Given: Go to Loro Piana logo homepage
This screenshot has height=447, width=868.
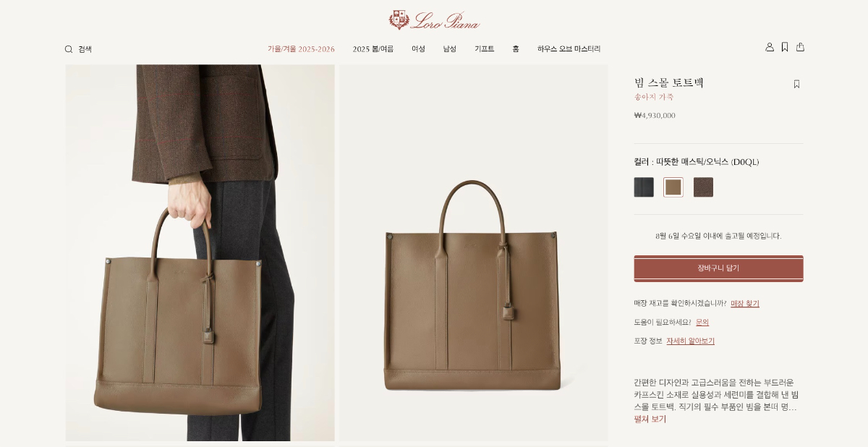Looking at the screenshot, I should tap(434, 20).
